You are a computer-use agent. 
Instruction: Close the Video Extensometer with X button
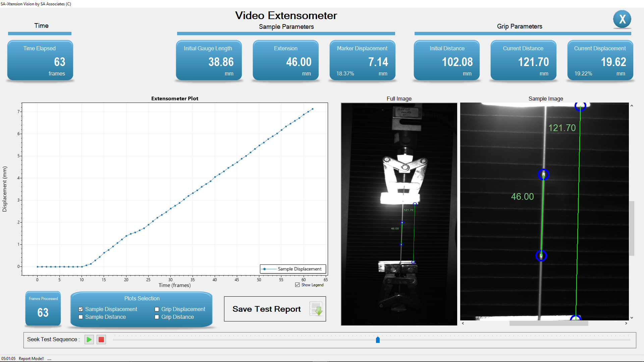pyautogui.click(x=622, y=19)
